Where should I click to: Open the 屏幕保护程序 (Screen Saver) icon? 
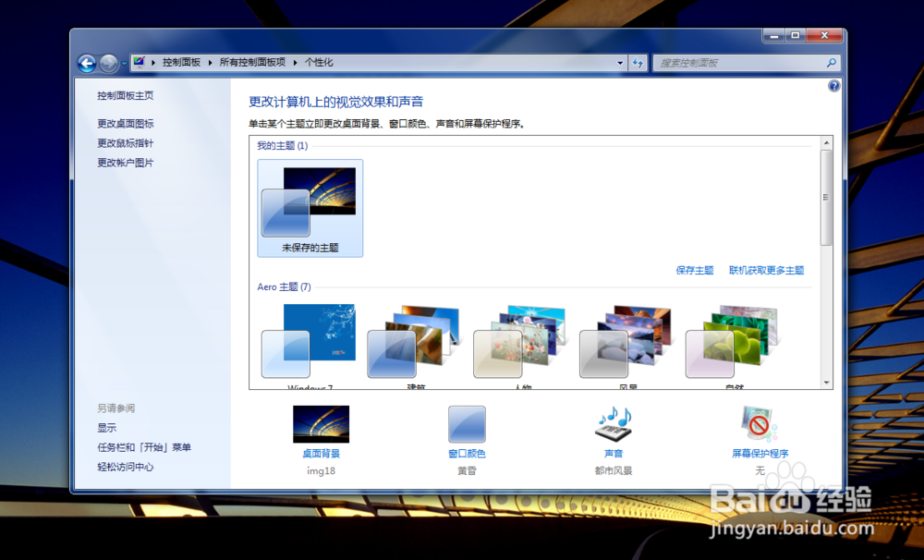tap(760, 423)
